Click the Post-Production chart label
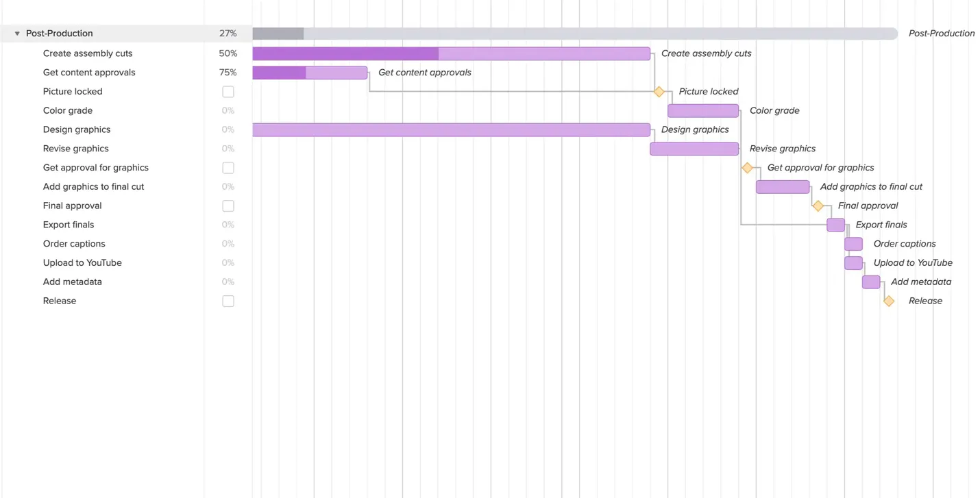 point(942,34)
